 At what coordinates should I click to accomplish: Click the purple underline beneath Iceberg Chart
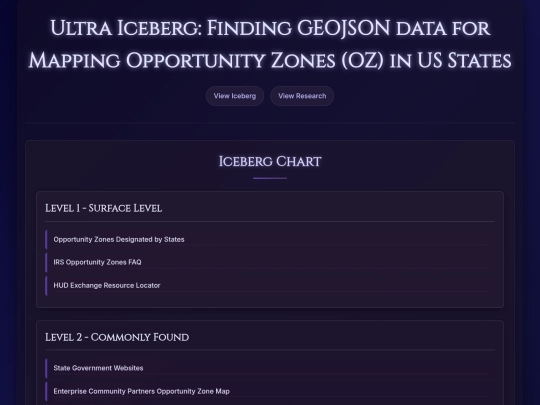point(270,178)
